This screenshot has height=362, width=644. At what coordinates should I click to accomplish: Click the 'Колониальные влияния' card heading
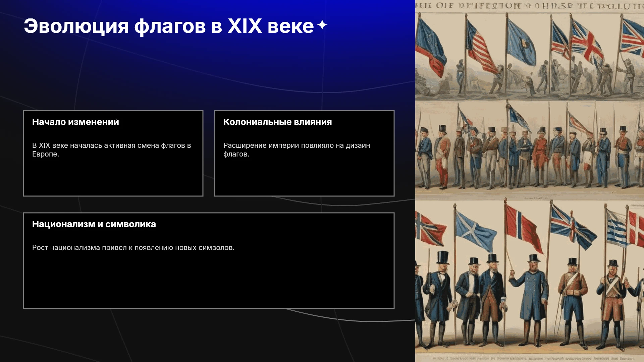(x=277, y=122)
